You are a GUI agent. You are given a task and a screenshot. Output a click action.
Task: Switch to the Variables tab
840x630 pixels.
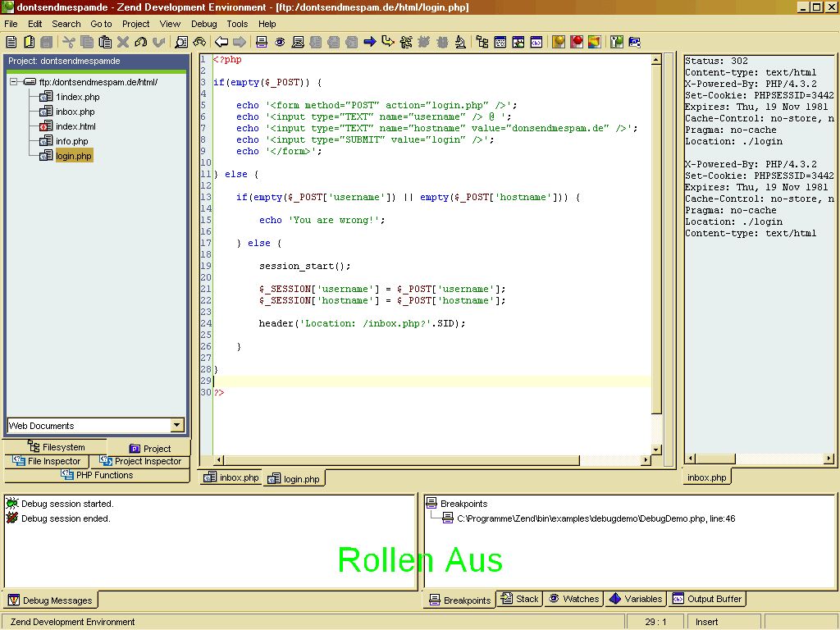(636, 599)
